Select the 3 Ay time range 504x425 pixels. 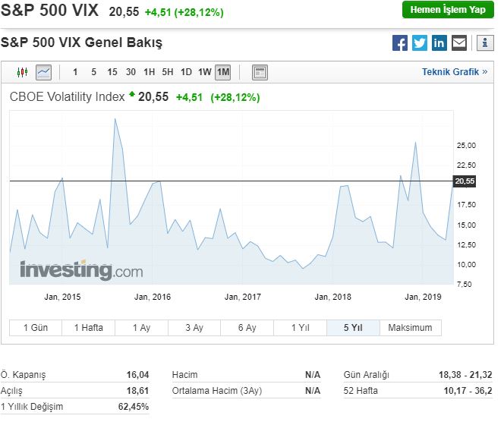(194, 328)
